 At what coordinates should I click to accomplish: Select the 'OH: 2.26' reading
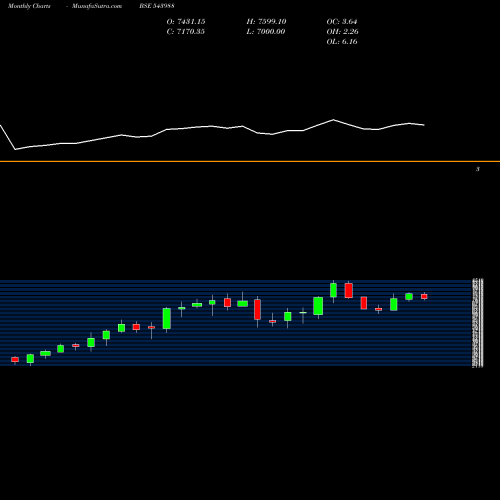pyautogui.click(x=342, y=32)
